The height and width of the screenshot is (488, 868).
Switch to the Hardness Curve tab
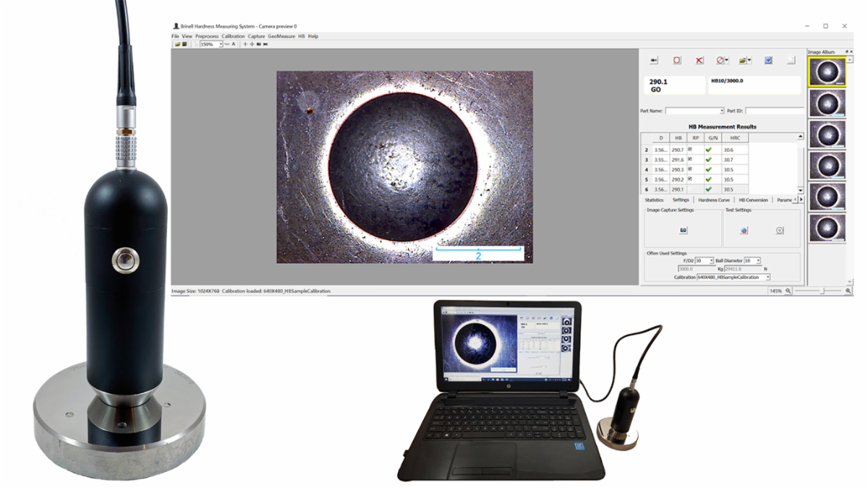point(713,200)
